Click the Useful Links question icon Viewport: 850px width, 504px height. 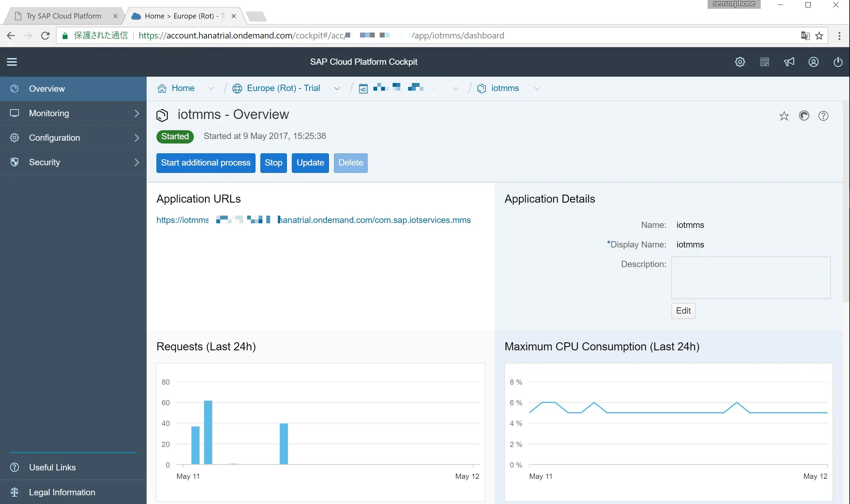click(x=14, y=467)
